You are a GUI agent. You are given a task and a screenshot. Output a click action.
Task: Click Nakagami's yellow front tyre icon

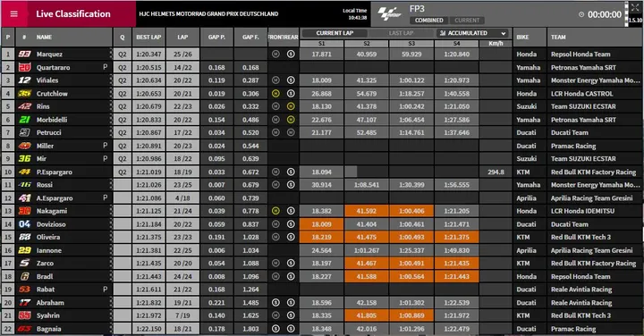click(x=275, y=211)
